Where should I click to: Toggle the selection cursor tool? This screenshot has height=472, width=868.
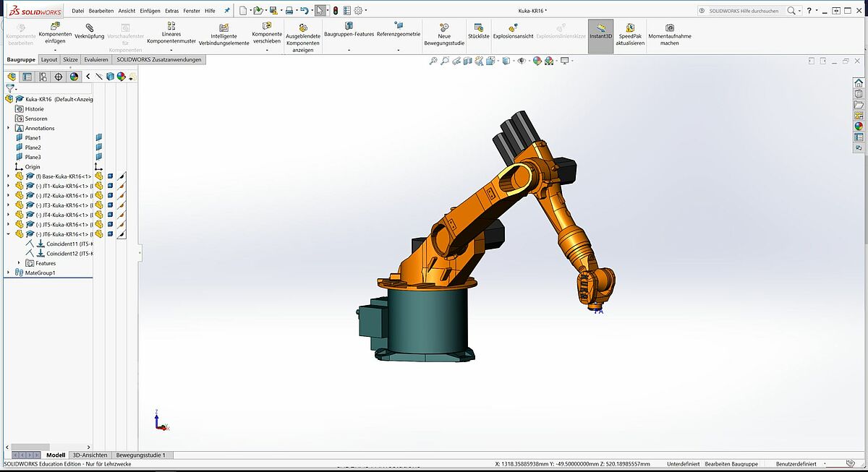[320, 10]
